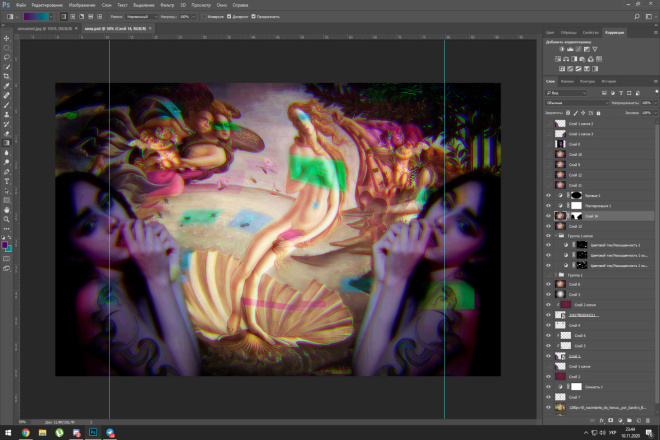Open gradient mode Нормальный dropdown

click(141, 17)
